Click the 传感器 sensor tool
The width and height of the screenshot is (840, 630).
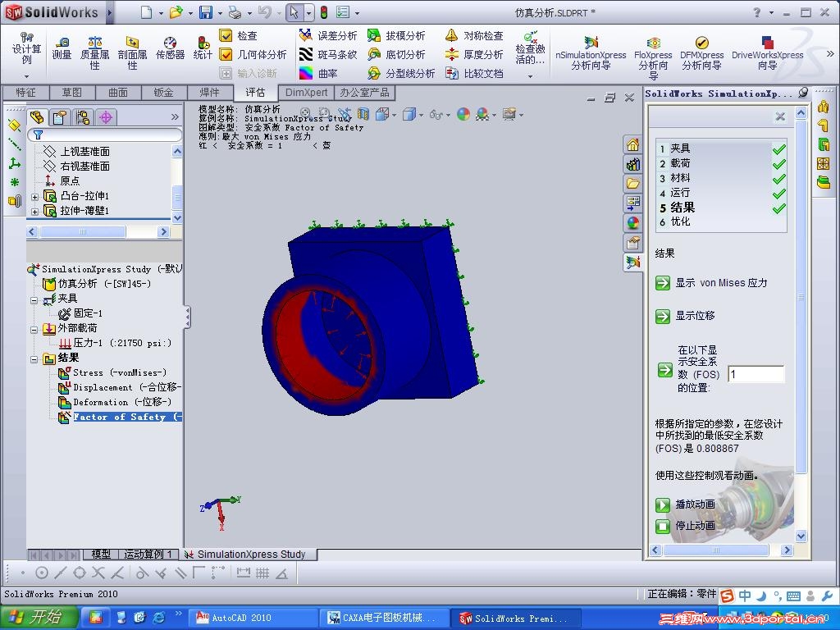coord(171,48)
